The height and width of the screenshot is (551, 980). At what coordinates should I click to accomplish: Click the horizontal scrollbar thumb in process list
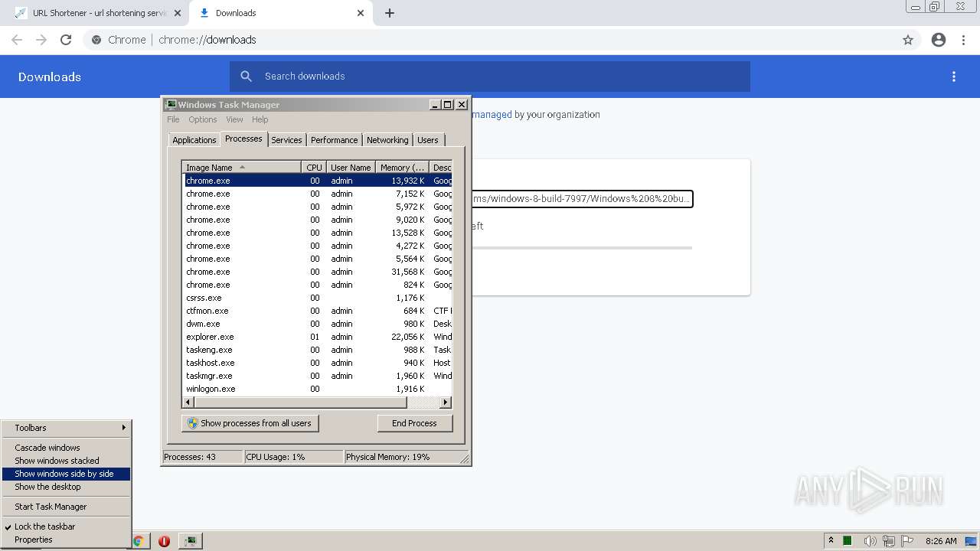(x=299, y=403)
